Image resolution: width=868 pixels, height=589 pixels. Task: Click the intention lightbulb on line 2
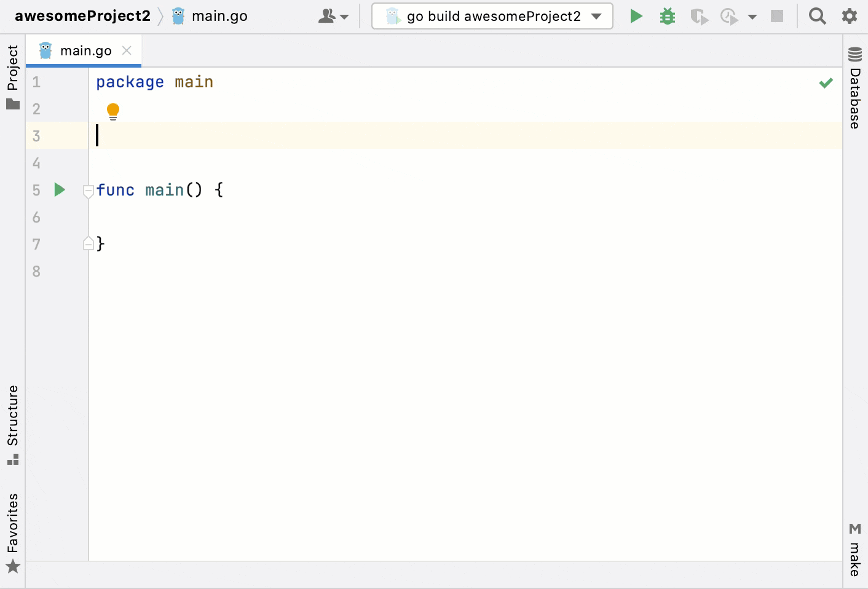tap(112, 111)
